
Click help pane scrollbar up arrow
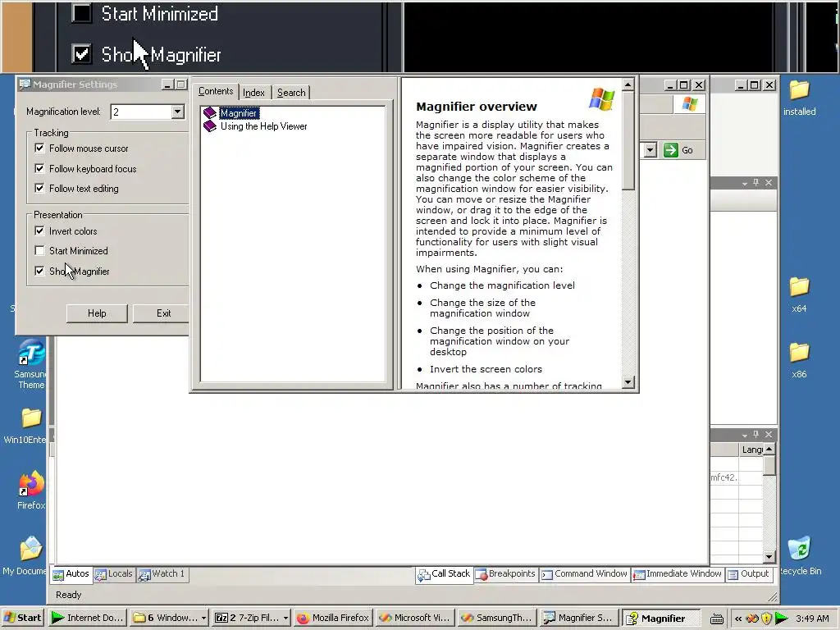tap(628, 84)
